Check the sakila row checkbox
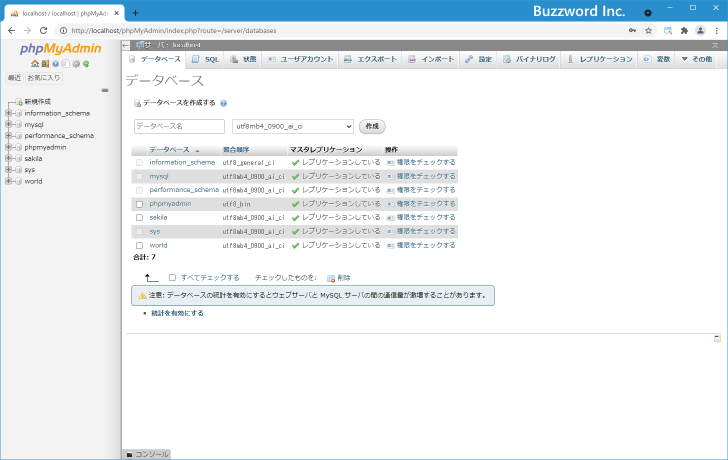Screen dimensions: 728x460 (139, 218)
